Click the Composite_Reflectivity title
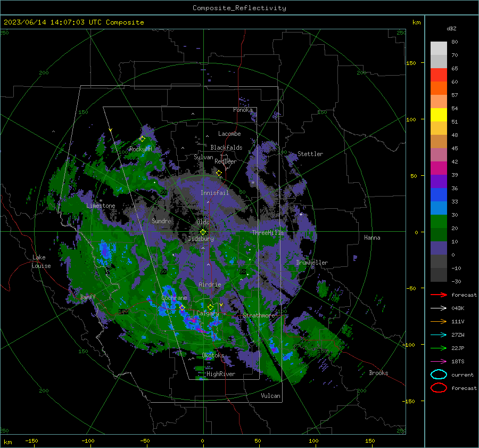Screen dimensions: 479x448 tap(240, 8)
